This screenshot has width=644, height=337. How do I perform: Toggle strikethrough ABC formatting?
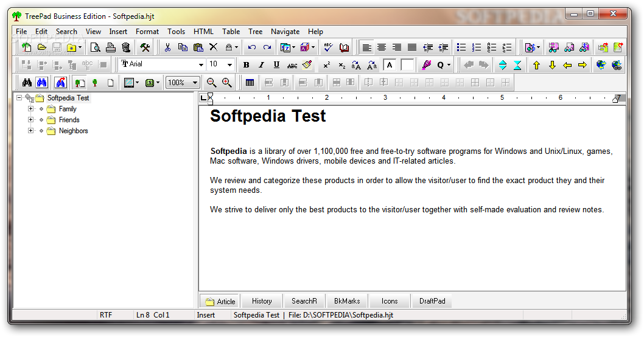point(292,65)
